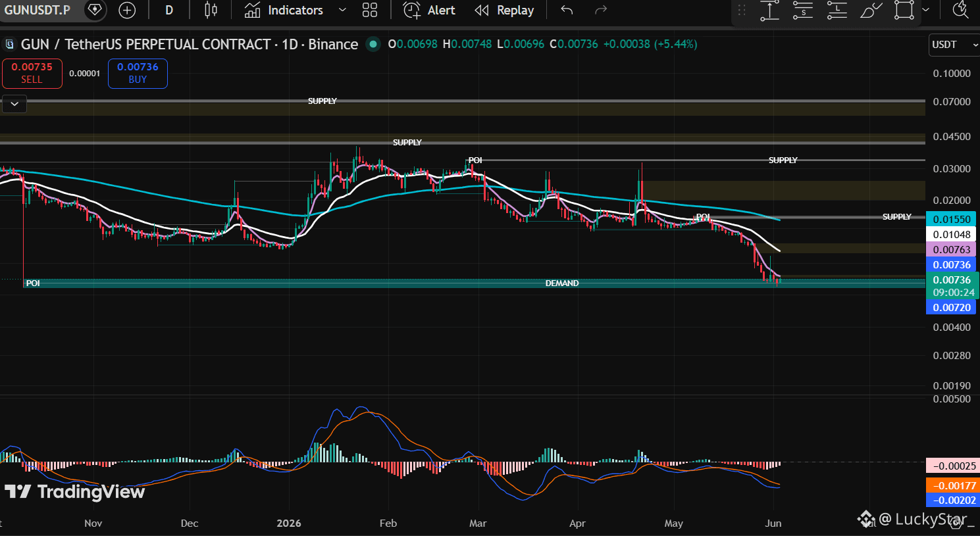Click the 0.00001 spread value
Image resolution: width=980 pixels, height=536 pixels.
tap(85, 74)
